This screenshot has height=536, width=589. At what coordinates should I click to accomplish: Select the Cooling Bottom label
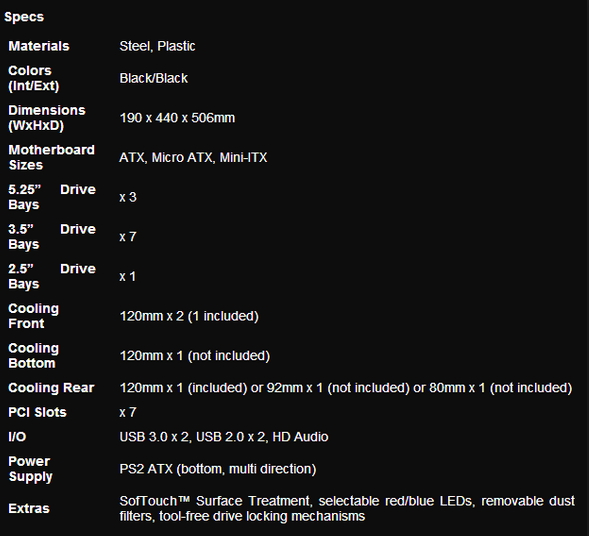[x=33, y=355]
